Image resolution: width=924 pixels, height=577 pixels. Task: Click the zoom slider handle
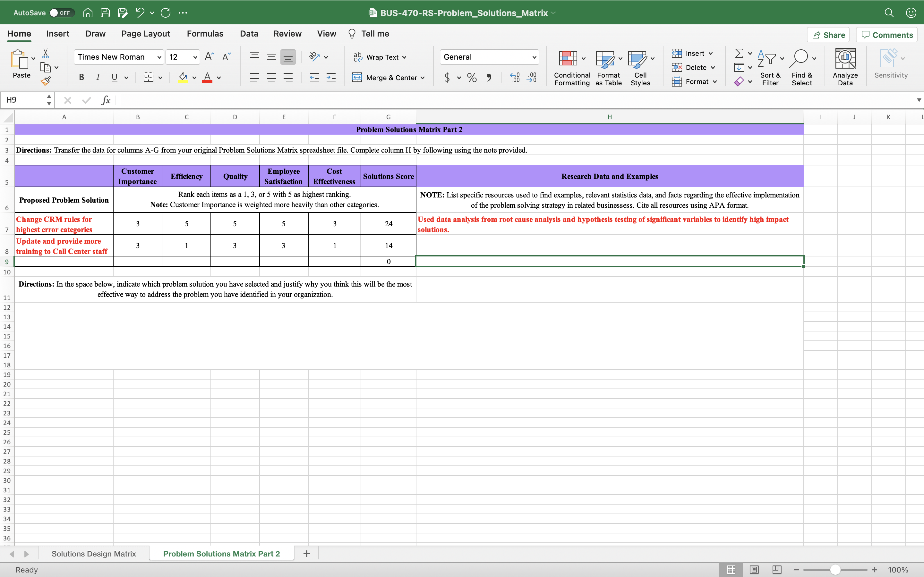coord(835,570)
